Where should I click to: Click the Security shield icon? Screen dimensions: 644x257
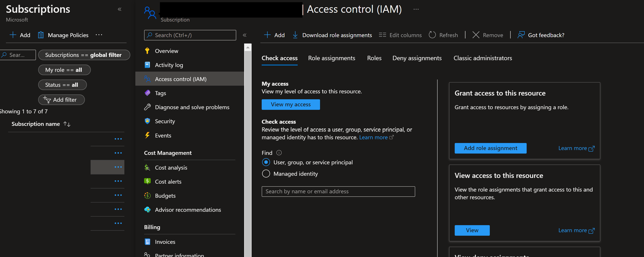click(x=147, y=121)
